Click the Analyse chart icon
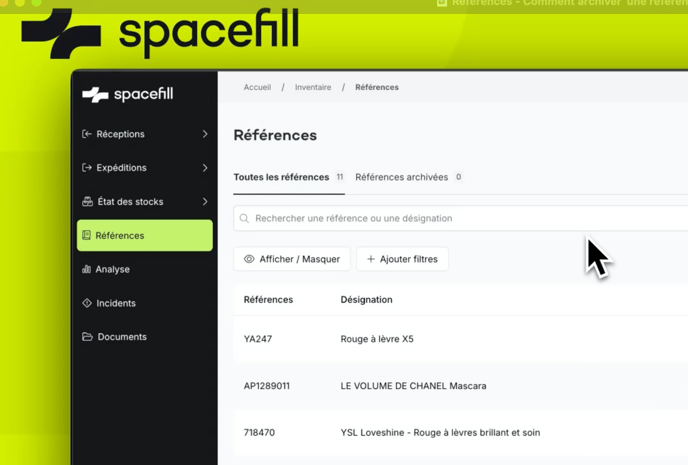This screenshot has height=465, width=688. click(x=87, y=269)
